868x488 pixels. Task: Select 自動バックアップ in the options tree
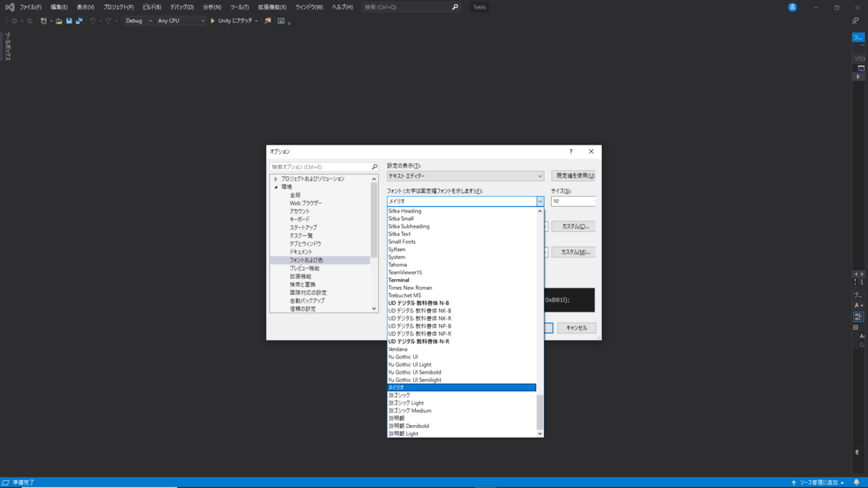point(307,301)
